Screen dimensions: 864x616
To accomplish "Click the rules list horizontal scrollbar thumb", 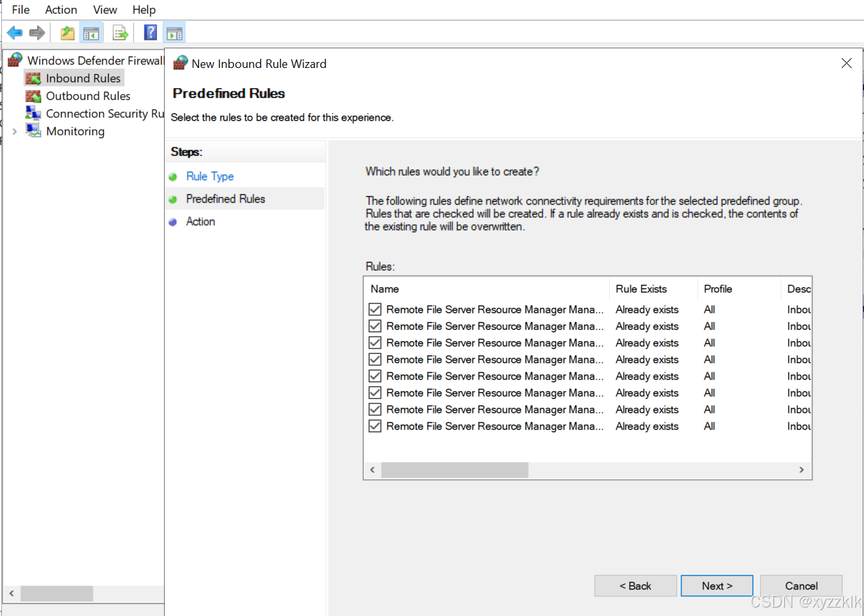I will [x=455, y=470].
